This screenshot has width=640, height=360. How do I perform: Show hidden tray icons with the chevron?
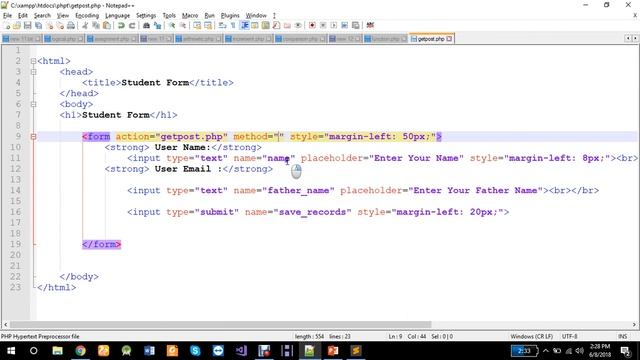pyautogui.click(x=545, y=351)
